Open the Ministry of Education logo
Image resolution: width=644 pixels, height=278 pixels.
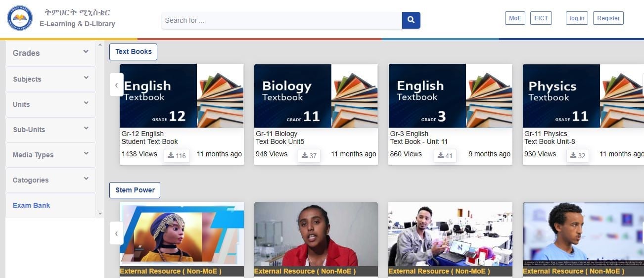coord(20,18)
